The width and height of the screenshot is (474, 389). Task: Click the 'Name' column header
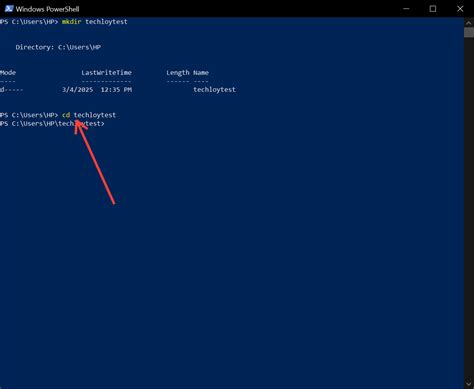201,72
